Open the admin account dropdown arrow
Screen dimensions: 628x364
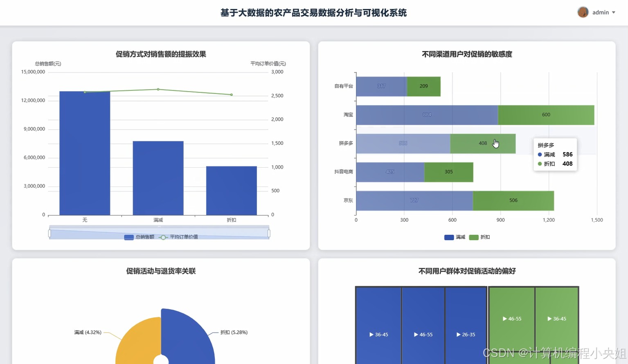pyautogui.click(x=614, y=13)
